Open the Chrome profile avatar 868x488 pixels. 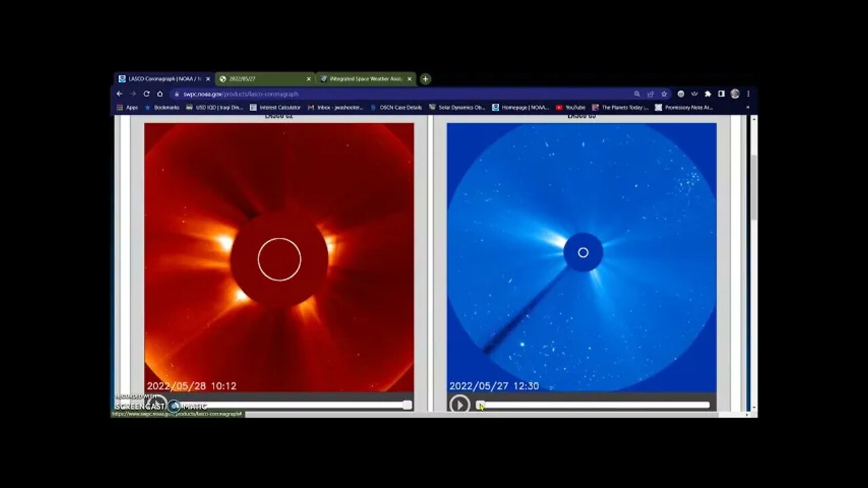click(x=735, y=94)
